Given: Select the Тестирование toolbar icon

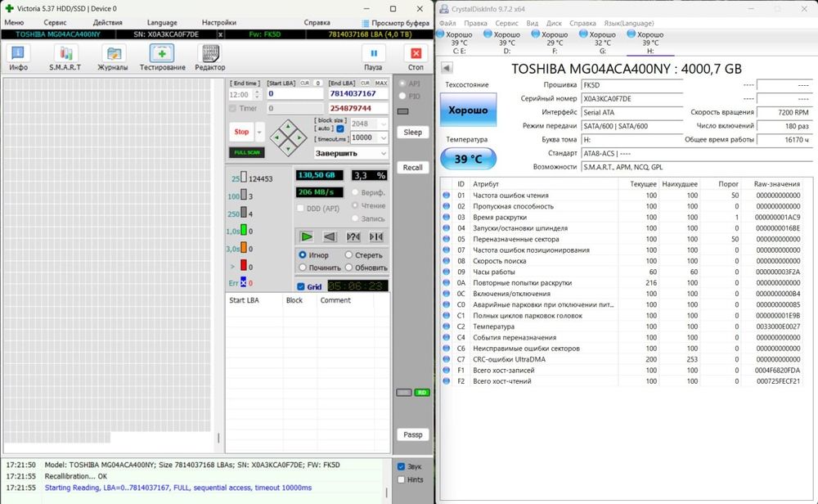Looking at the screenshot, I should click(x=162, y=53).
